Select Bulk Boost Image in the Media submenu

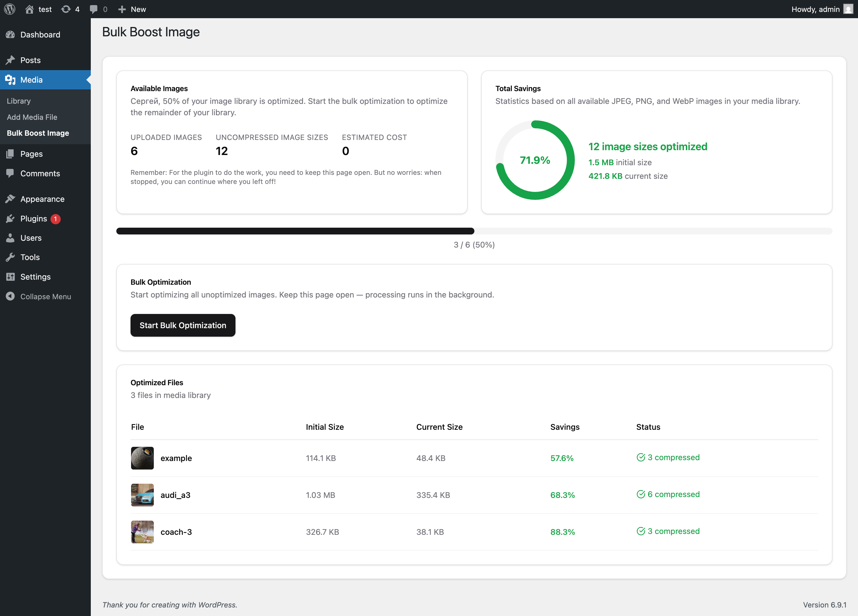38,133
